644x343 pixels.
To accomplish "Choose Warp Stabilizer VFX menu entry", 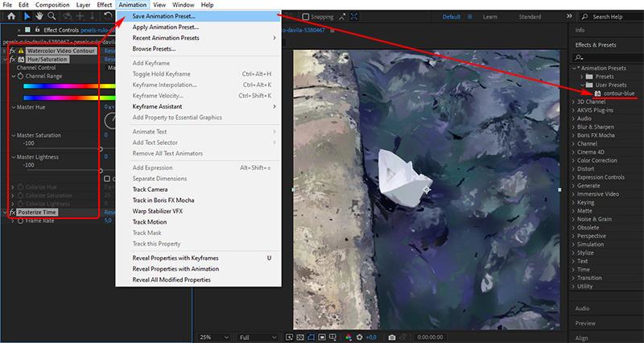I will click(x=198, y=211).
